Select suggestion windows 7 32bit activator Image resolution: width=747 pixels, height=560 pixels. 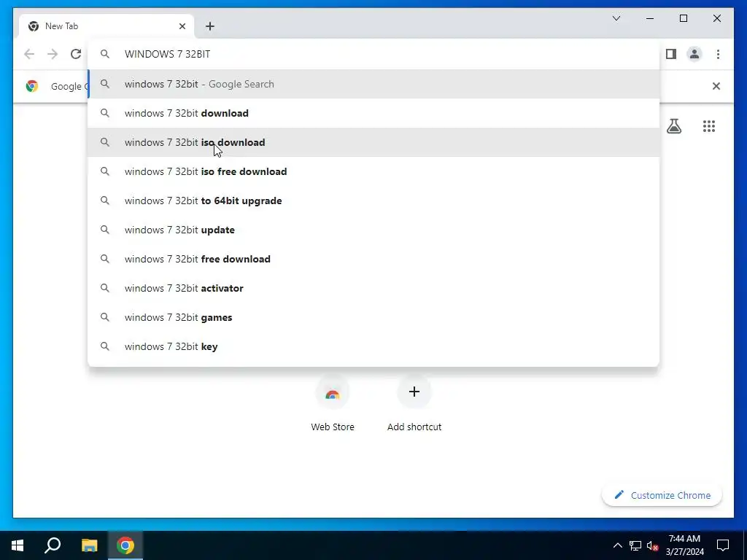point(373,288)
